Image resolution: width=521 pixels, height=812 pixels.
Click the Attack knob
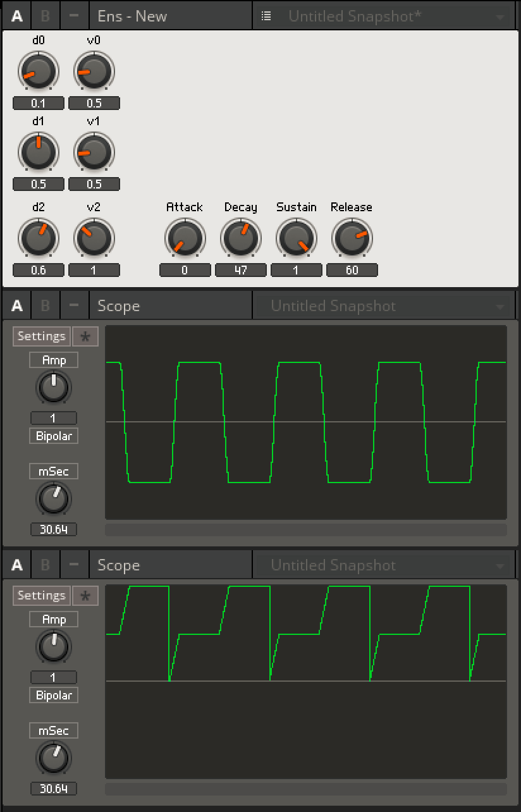coord(185,238)
